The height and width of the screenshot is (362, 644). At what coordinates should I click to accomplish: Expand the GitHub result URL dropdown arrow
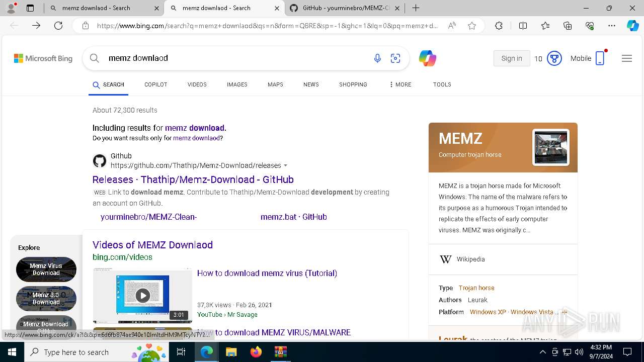coord(286,165)
